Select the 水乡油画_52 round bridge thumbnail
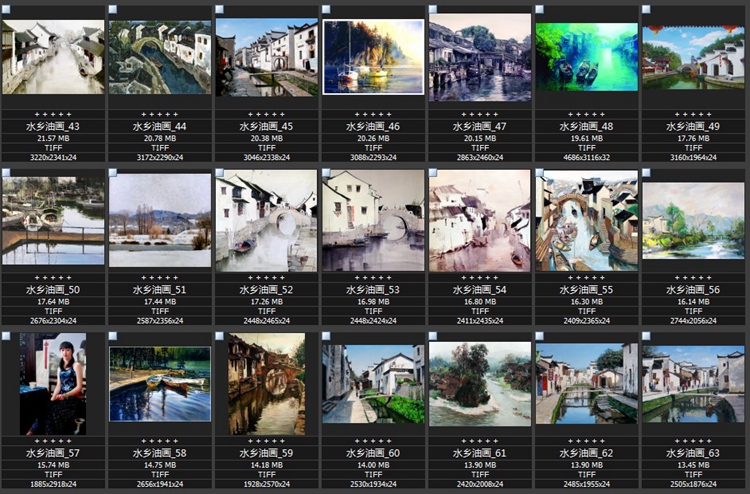Screen dimensions: 750x494 click(266, 220)
